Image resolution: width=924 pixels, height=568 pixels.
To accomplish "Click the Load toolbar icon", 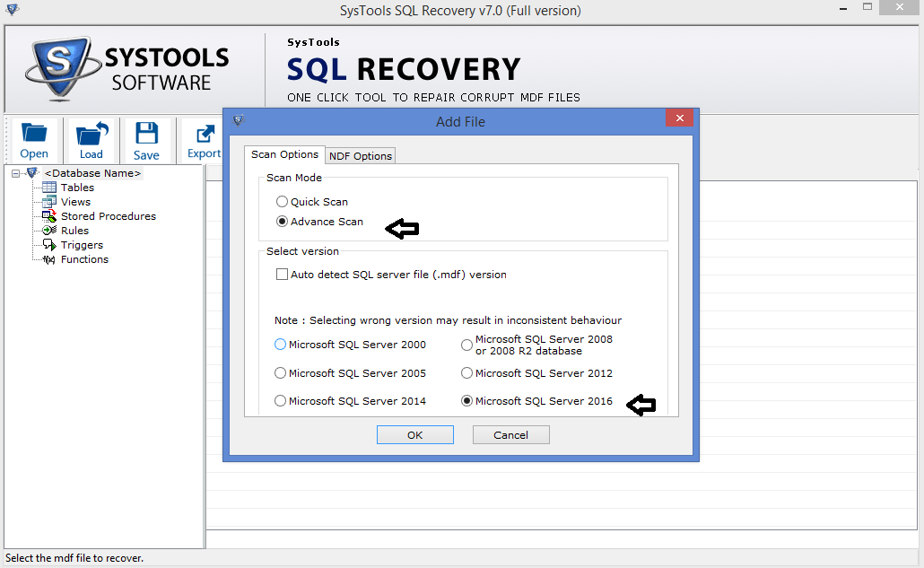I will (x=92, y=140).
